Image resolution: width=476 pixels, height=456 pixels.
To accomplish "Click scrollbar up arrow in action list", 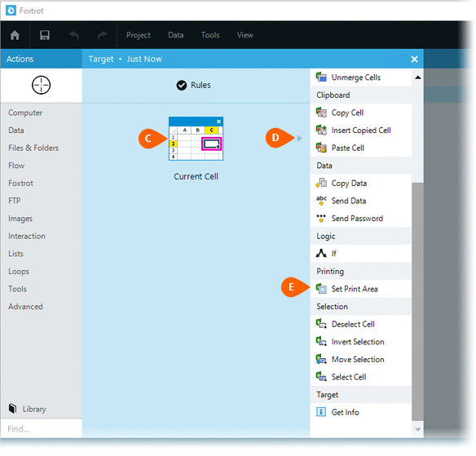I will click(417, 77).
